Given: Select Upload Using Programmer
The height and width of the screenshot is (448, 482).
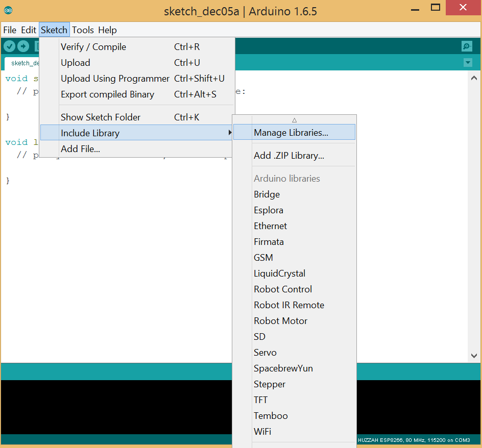Looking at the screenshot, I should [115, 79].
